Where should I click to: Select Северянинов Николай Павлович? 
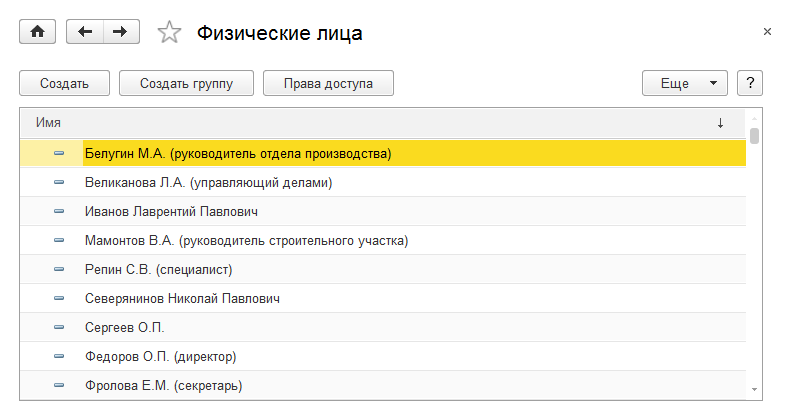pyautogui.click(x=182, y=299)
